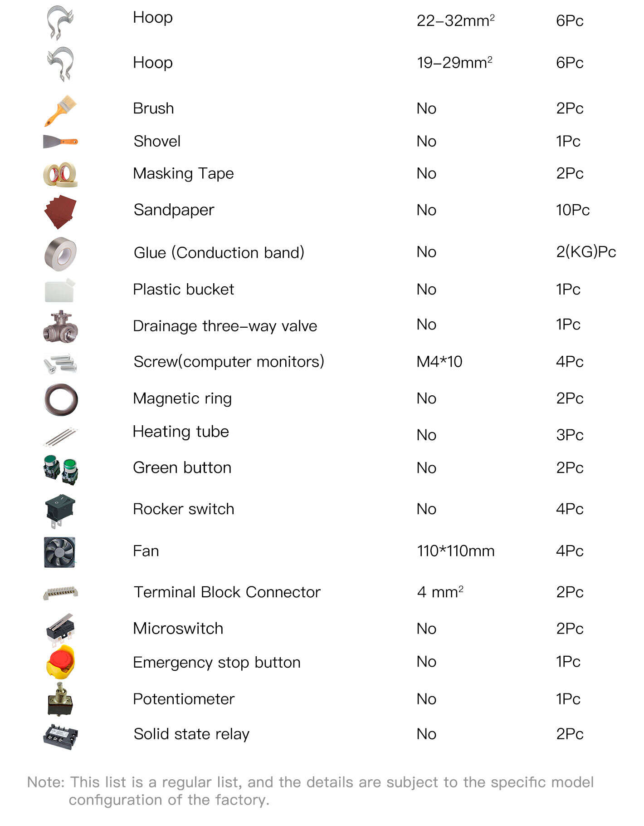Viewport: 644px width, 826px height.
Task: Click the cooling fan image
Action: [60, 552]
